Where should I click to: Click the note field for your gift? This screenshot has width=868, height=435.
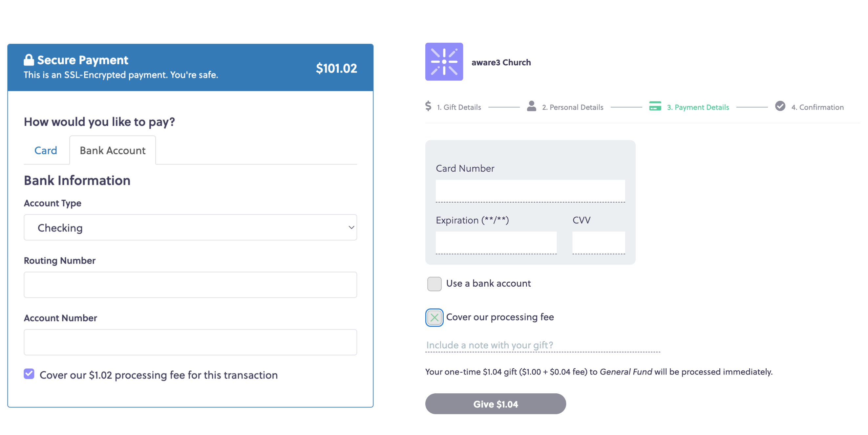[x=489, y=345]
